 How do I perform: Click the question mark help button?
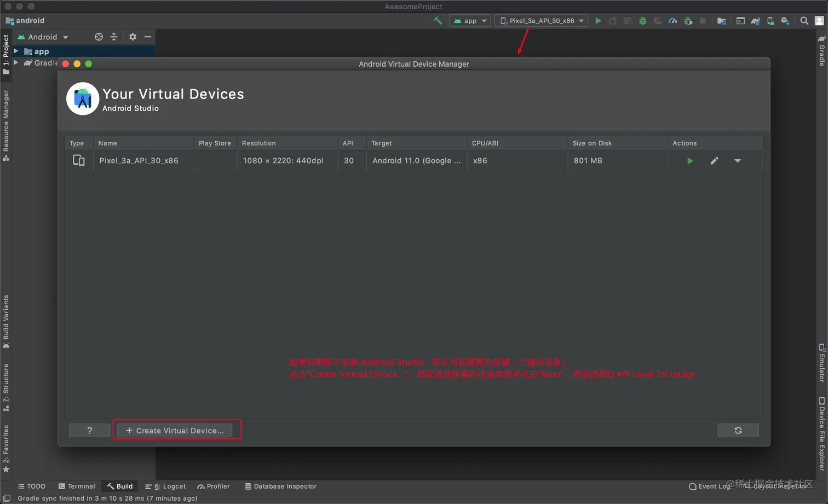point(90,431)
